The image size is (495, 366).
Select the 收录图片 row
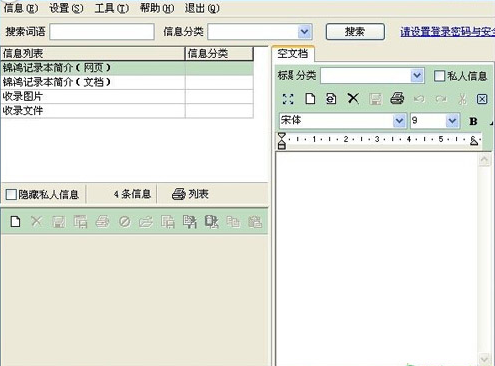pyautogui.click(x=127, y=97)
